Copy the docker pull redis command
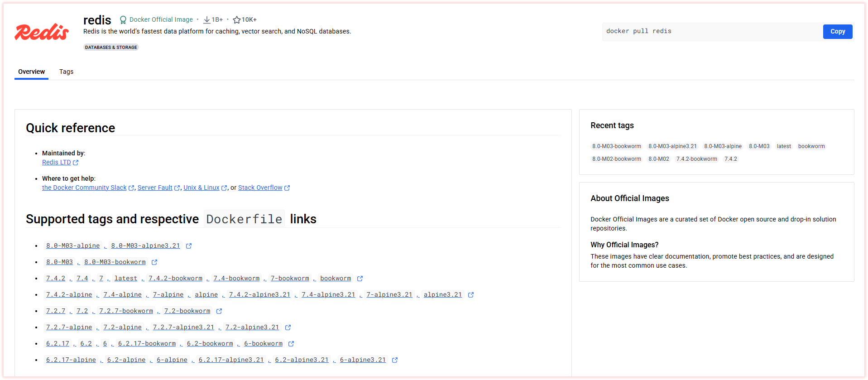Screen dimensions: 868x380 point(838,31)
